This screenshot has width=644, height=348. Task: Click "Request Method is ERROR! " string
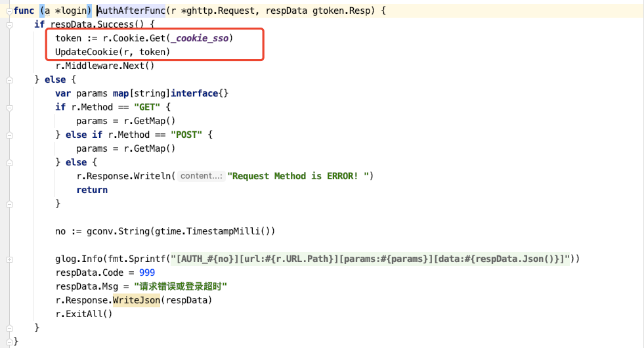[298, 176]
